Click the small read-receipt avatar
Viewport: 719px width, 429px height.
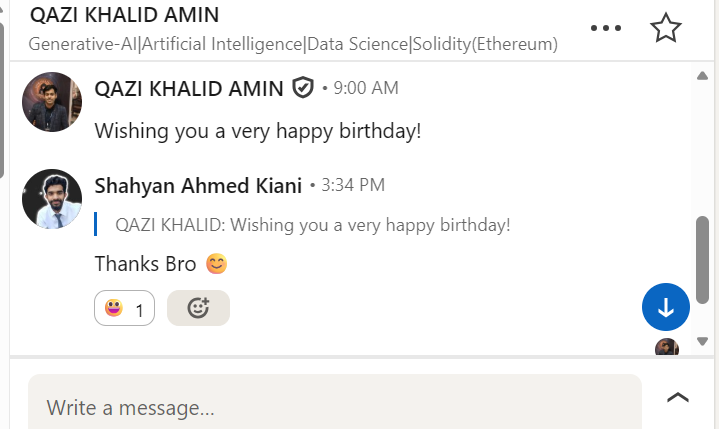pyautogui.click(x=667, y=348)
